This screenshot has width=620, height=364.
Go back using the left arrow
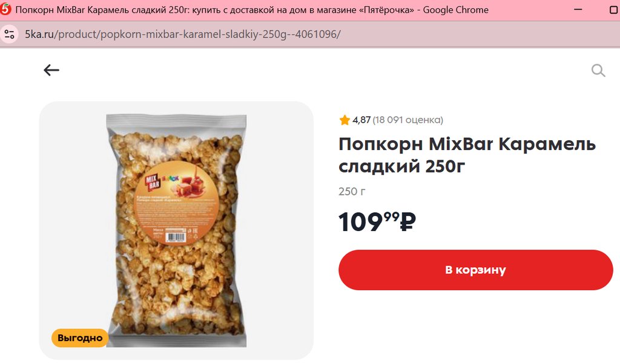[51, 70]
